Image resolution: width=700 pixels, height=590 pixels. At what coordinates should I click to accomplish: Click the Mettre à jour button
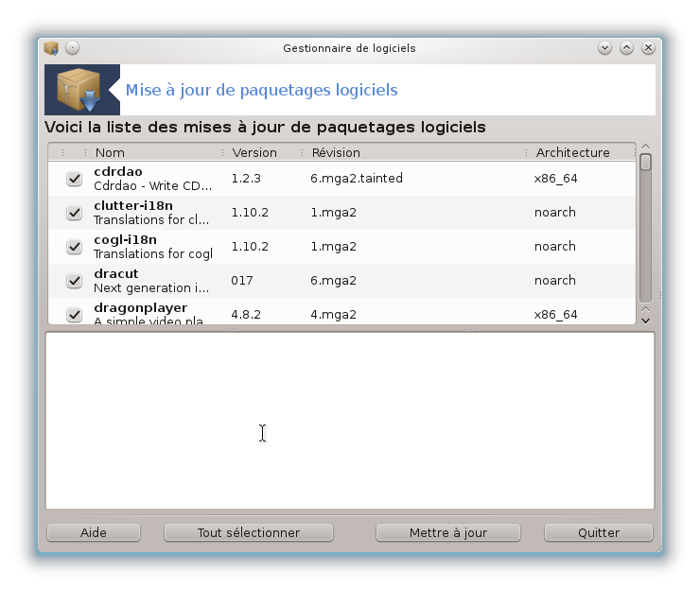[448, 532]
